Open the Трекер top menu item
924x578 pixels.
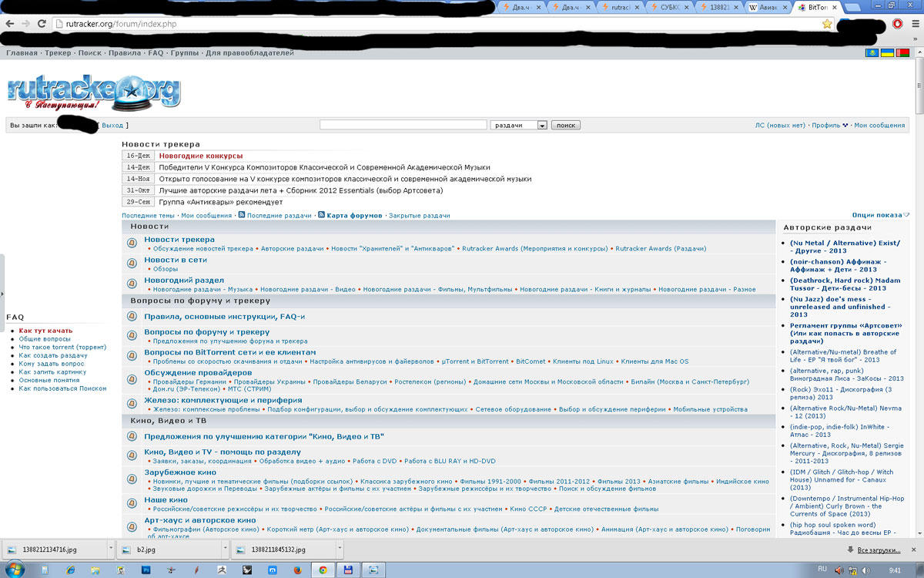(x=58, y=53)
